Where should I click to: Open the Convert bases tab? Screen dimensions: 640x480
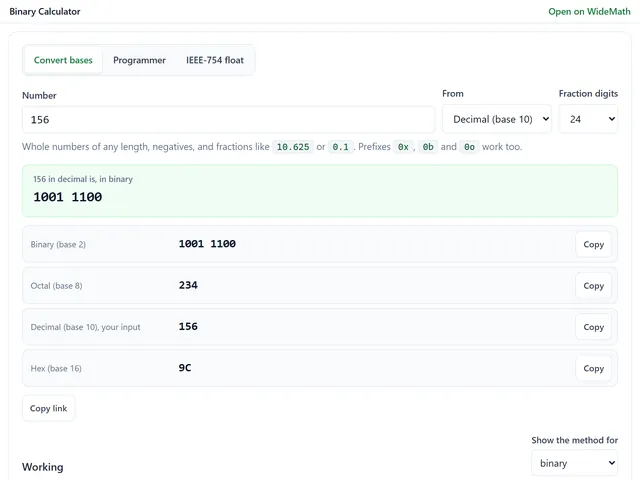[63, 60]
